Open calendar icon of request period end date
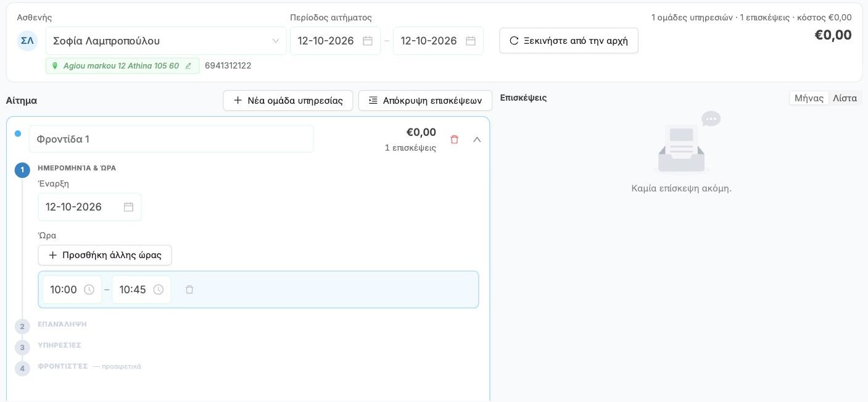The height and width of the screenshot is (402, 868). (x=471, y=41)
